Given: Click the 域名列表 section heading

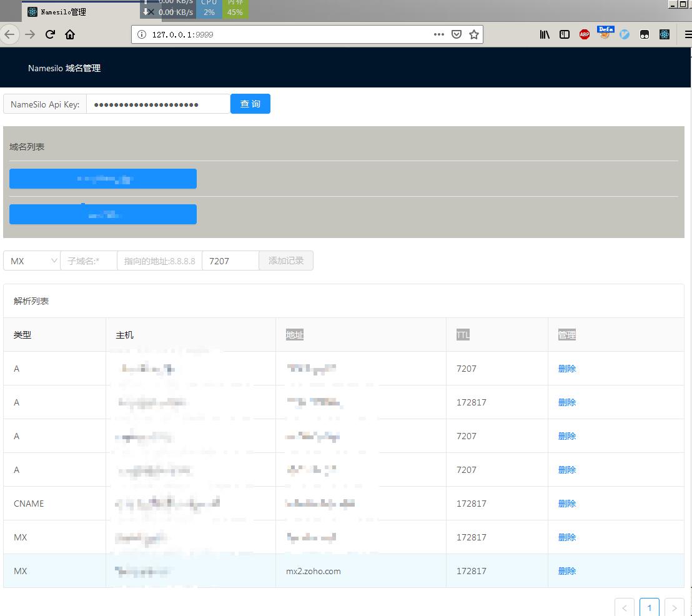Looking at the screenshot, I should click(27, 147).
